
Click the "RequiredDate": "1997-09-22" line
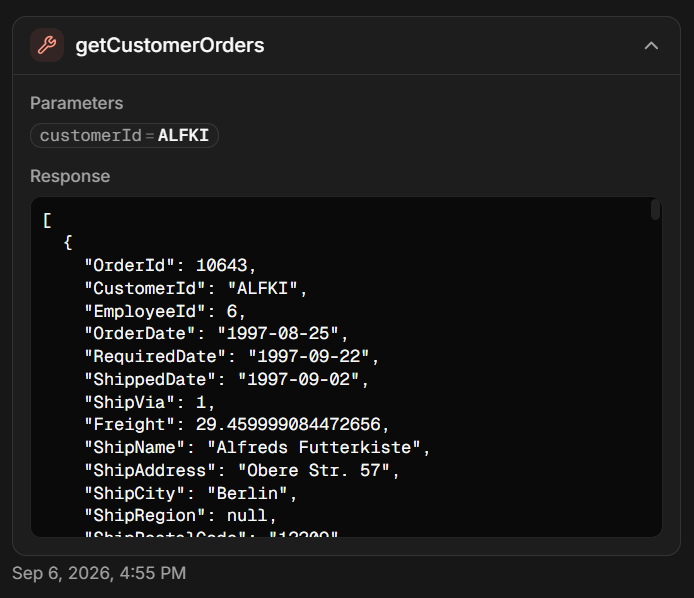point(231,357)
